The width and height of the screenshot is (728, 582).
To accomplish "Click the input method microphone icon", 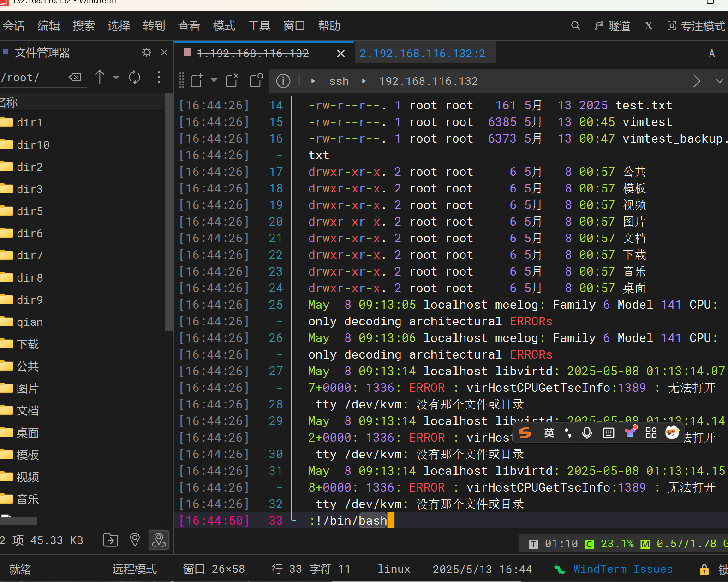I will (x=587, y=432).
